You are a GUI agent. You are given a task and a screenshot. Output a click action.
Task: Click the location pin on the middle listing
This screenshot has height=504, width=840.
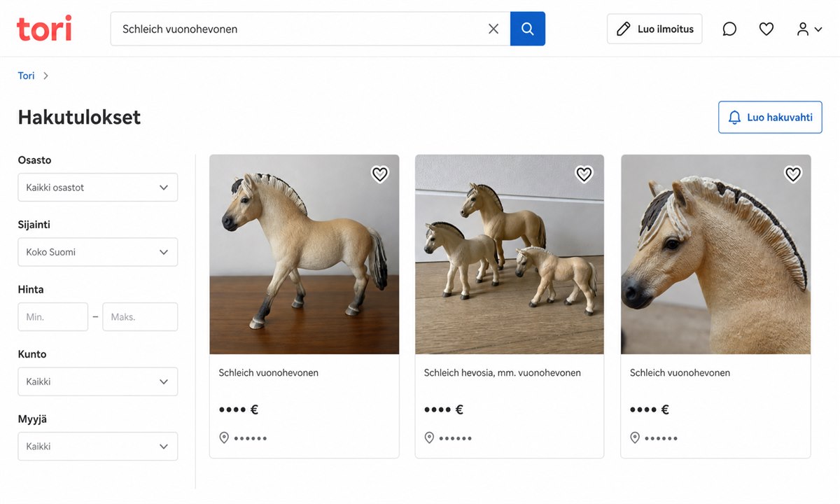click(x=429, y=437)
